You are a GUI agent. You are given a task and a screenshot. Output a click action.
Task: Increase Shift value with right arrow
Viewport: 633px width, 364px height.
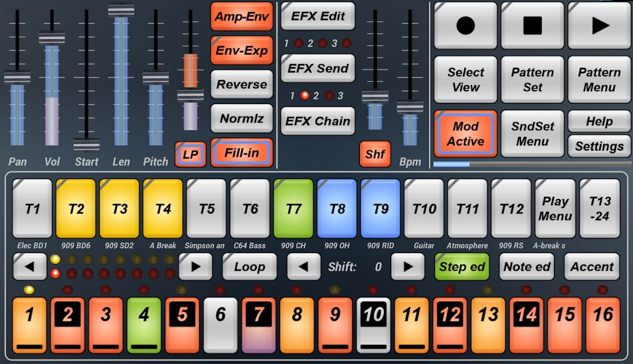408,266
